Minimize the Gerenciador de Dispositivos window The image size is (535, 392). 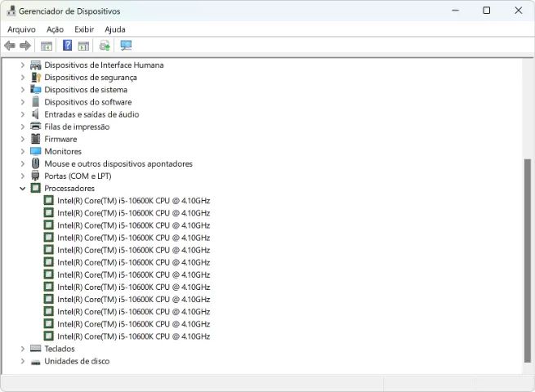[455, 11]
